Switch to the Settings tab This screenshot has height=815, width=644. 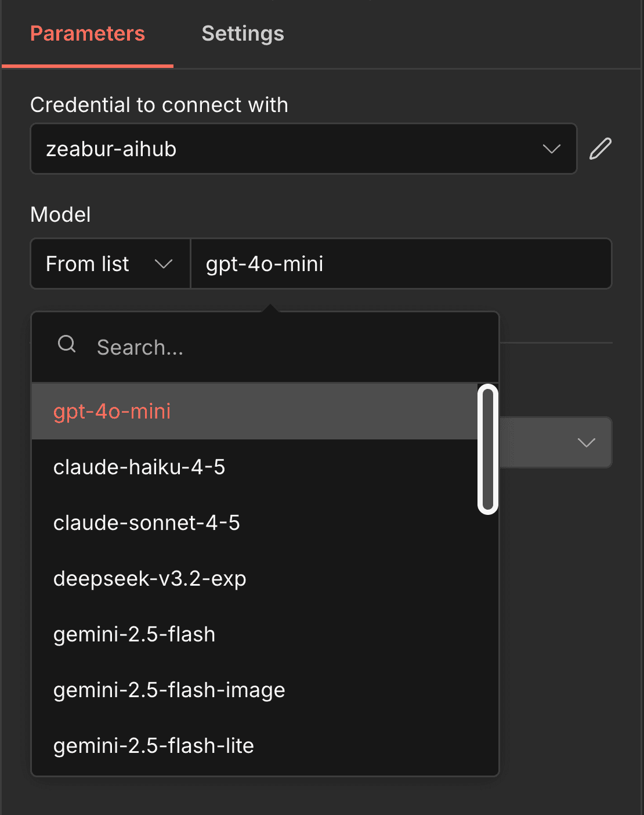click(243, 34)
